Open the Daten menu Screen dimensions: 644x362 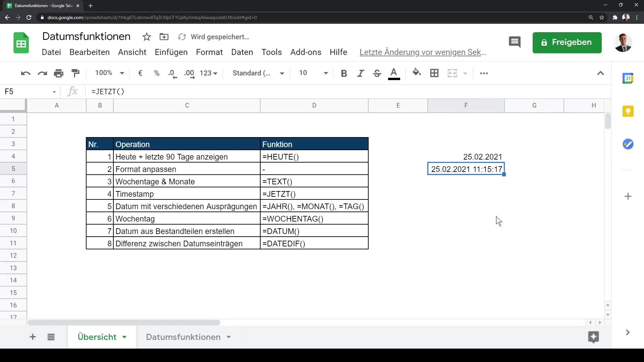pos(242,52)
